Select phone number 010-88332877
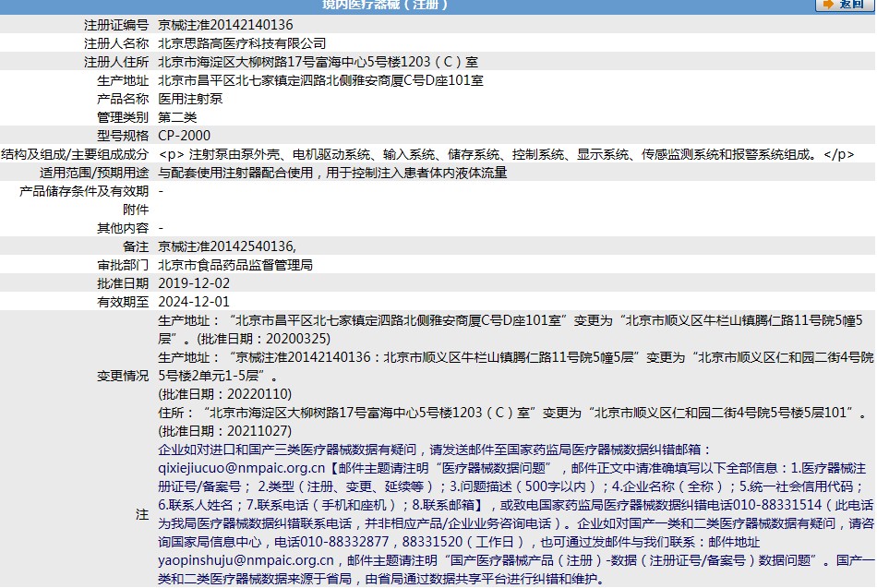 [x=344, y=542]
